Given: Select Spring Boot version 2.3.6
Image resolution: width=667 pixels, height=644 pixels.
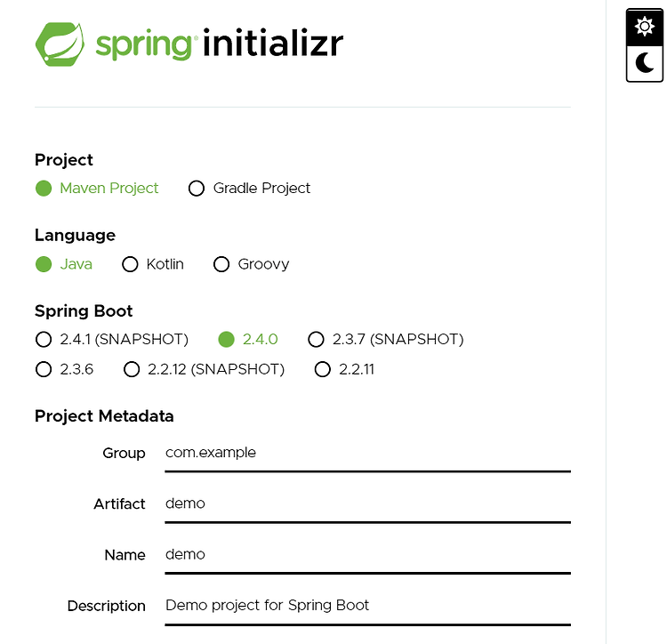Looking at the screenshot, I should tap(64, 369).
